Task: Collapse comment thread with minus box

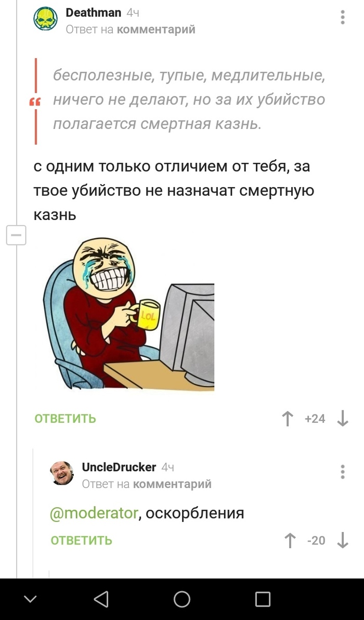Action: click(x=16, y=235)
